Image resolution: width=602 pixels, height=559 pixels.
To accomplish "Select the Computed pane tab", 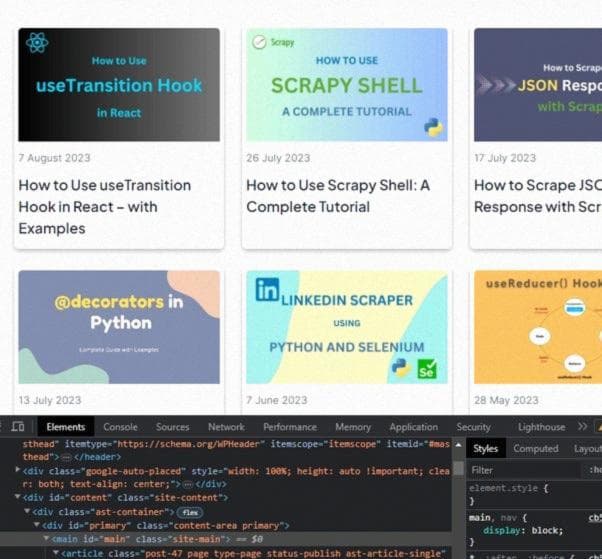I will 536,448.
